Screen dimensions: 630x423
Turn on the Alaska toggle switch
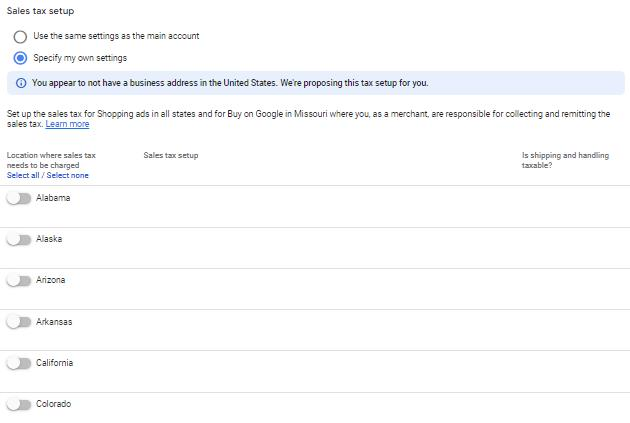[19, 240]
